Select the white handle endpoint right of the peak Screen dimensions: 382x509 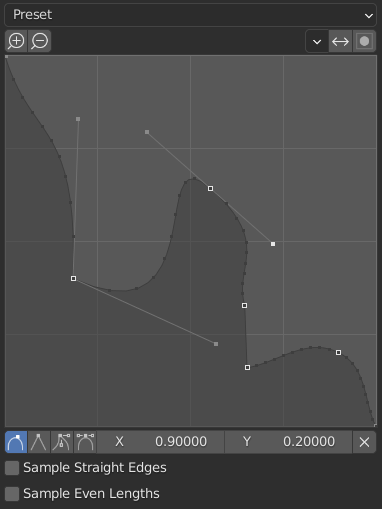[x=273, y=244]
